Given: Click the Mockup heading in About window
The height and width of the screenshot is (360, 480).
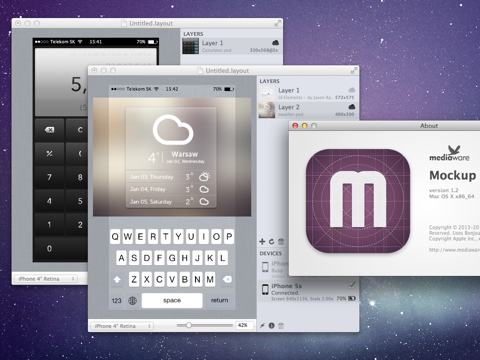Looking at the screenshot, I should click(x=453, y=175).
